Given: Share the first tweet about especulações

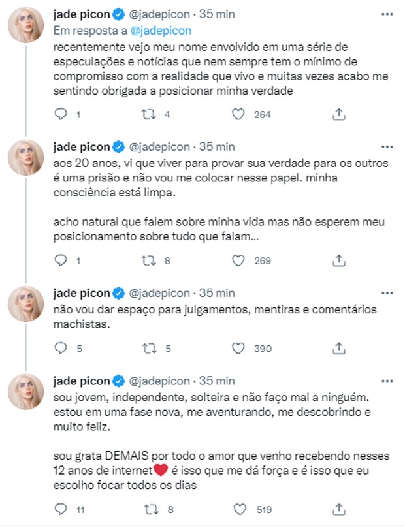Looking at the screenshot, I should coord(338,114).
